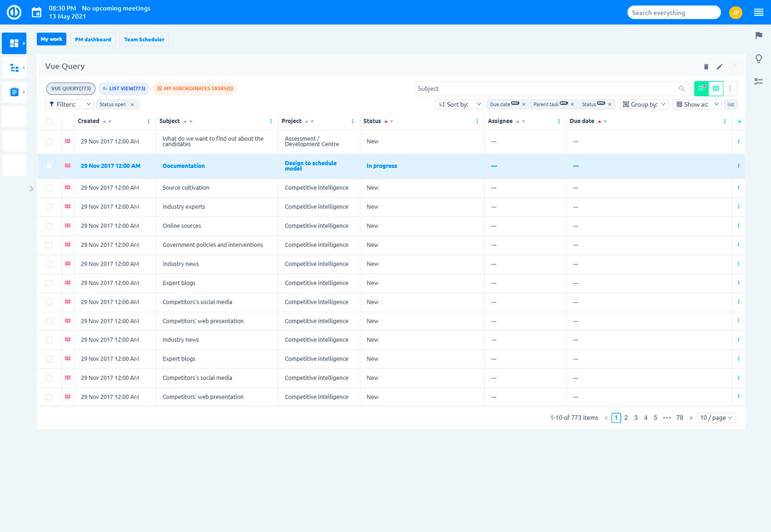
Task: Click the lightbulb icon in right sidebar
Action: 759,59
